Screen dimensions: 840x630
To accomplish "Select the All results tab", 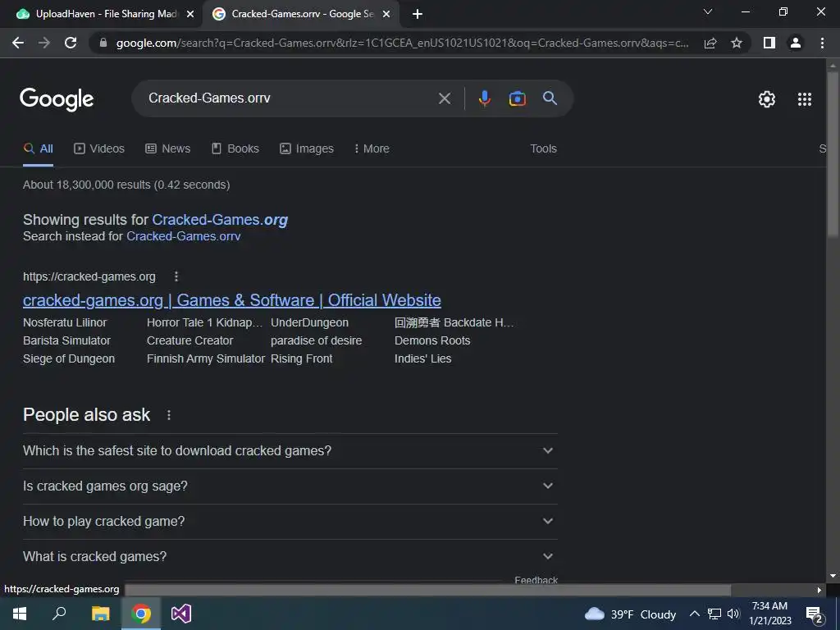I will click(x=38, y=149).
